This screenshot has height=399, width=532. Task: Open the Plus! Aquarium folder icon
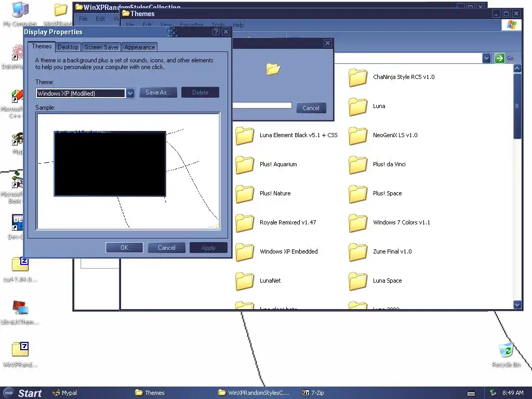pos(245,165)
